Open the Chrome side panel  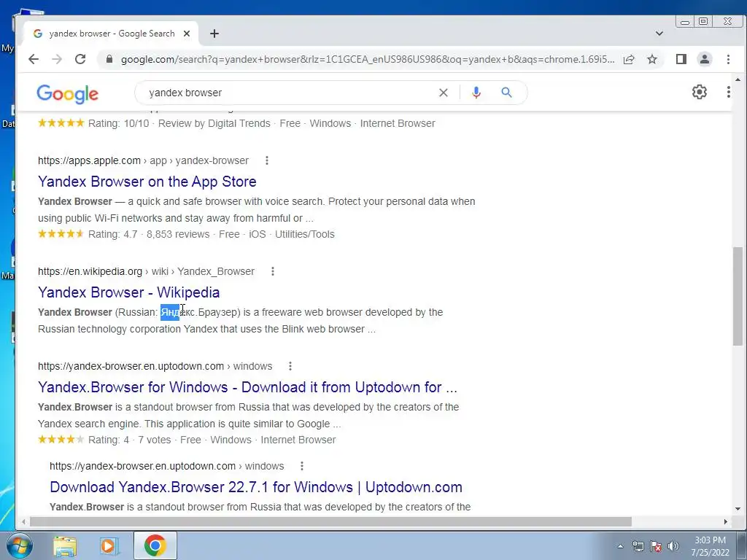[681, 59]
